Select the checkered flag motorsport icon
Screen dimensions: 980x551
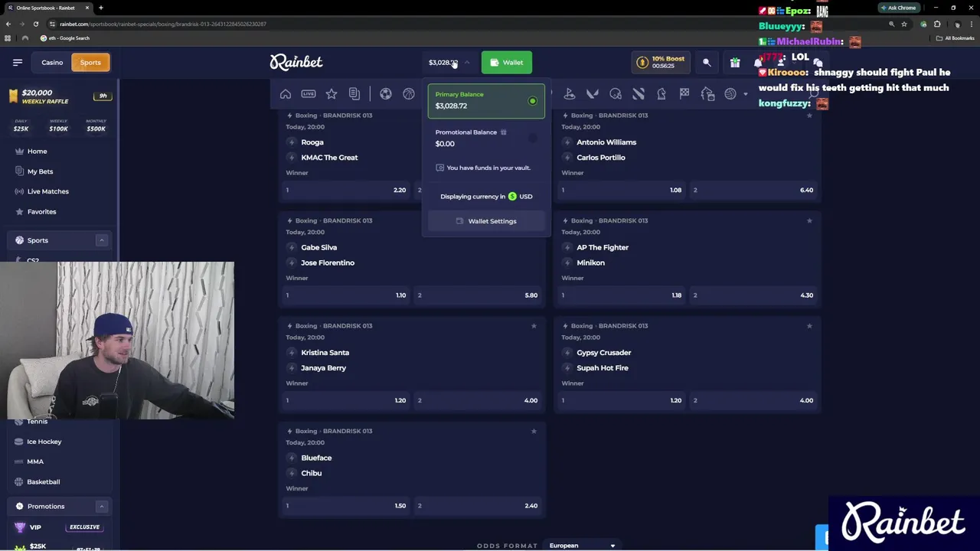[684, 94]
